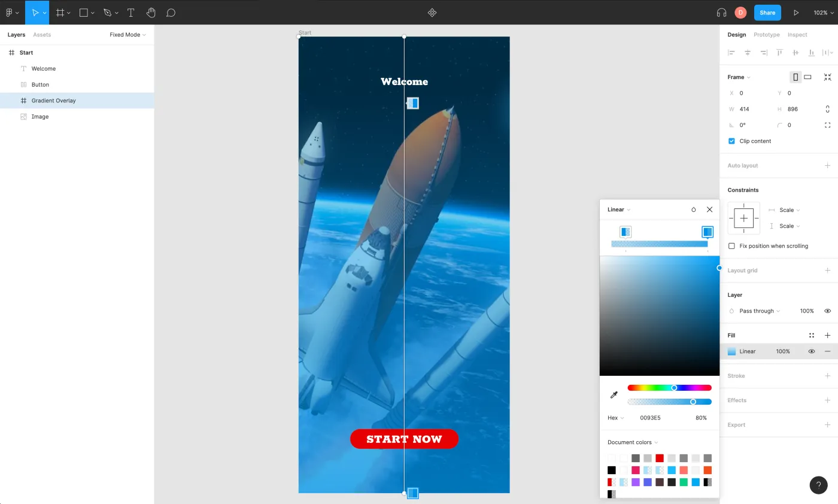
Task: Add a new Effect
Action: tap(828, 400)
